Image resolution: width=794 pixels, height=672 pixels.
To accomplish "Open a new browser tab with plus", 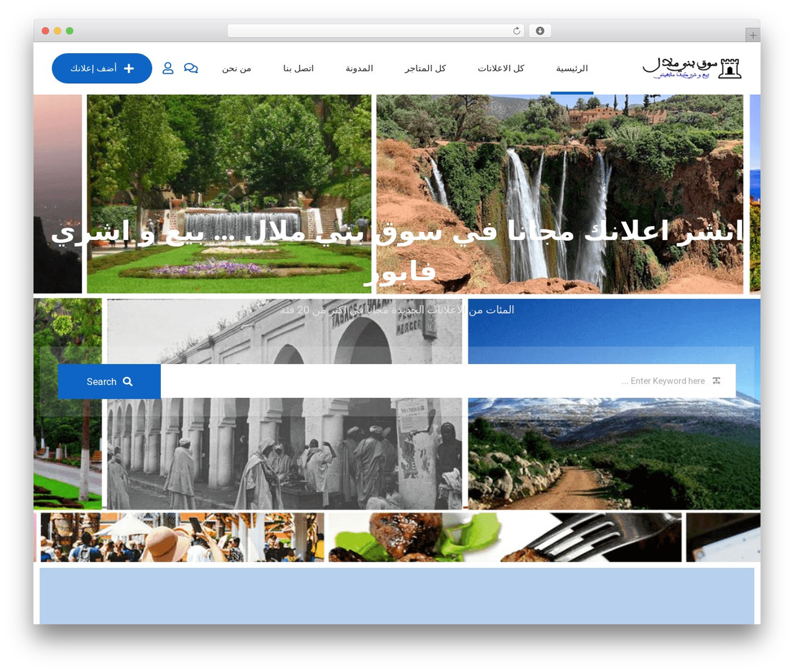I will pos(752,35).
